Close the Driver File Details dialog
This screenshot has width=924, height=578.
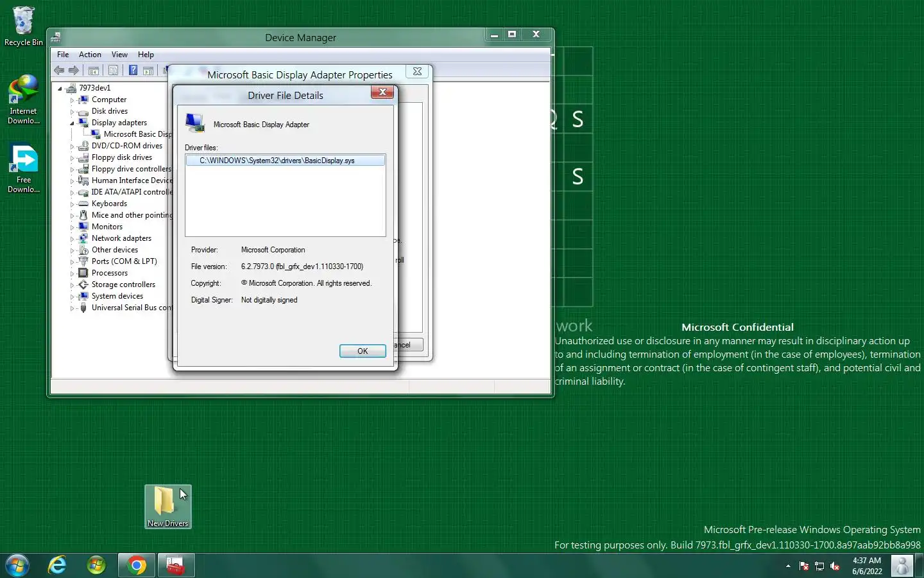382,92
